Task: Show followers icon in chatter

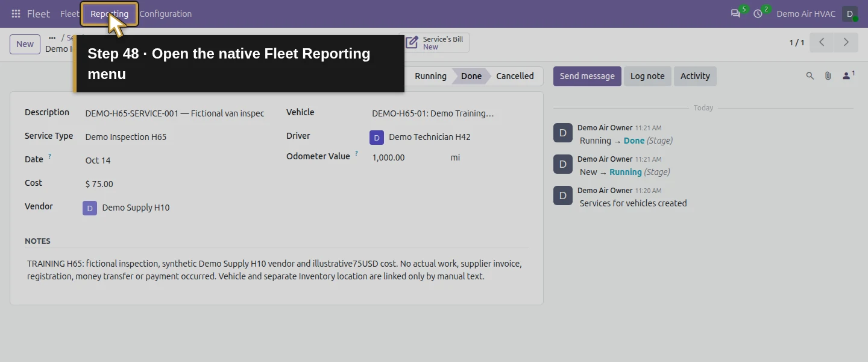Action: tap(848, 76)
